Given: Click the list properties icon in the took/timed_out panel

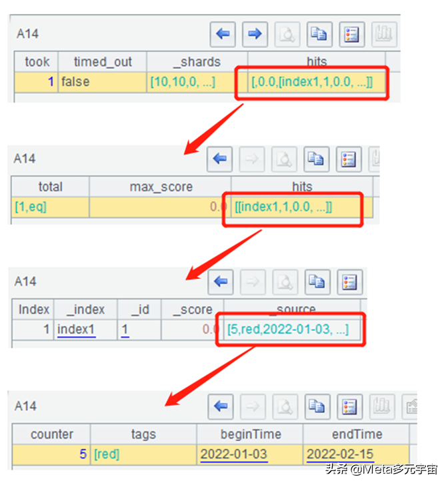Looking at the screenshot, I should click(352, 34).
